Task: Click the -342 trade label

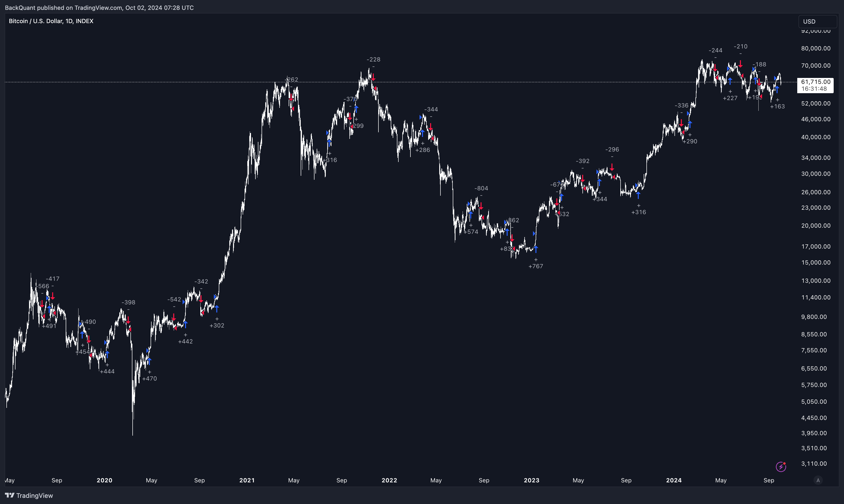Action: (201, 282)
